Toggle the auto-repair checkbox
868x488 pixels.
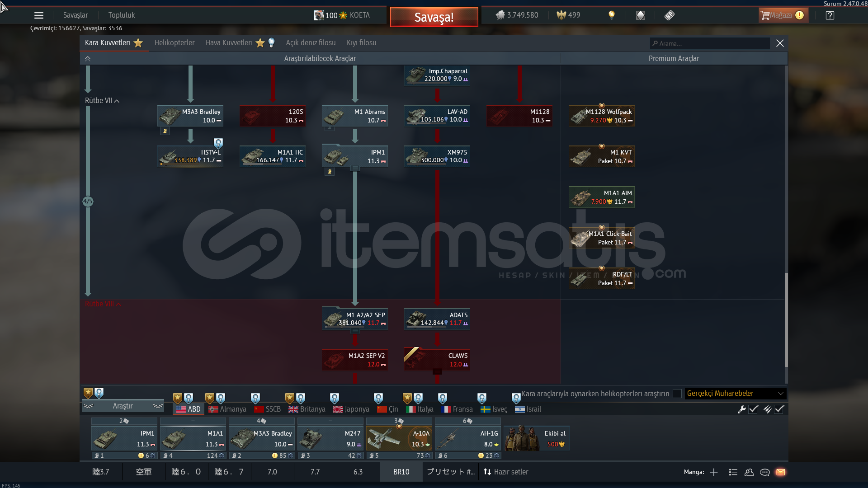point(753,409)
